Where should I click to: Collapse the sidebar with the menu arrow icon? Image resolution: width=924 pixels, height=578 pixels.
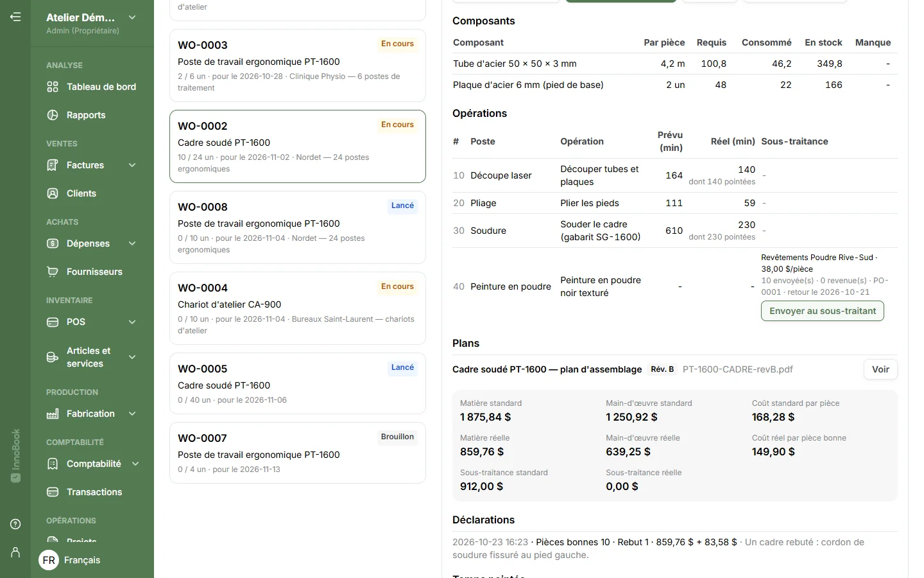[x=15, y=17]
